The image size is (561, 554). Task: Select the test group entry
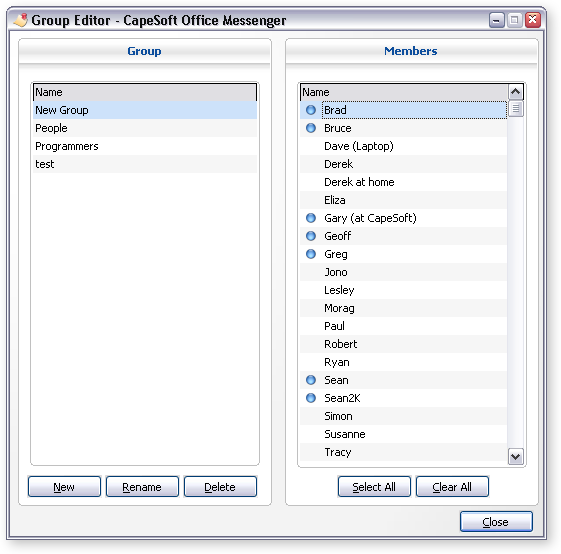(x=145, y=164)
